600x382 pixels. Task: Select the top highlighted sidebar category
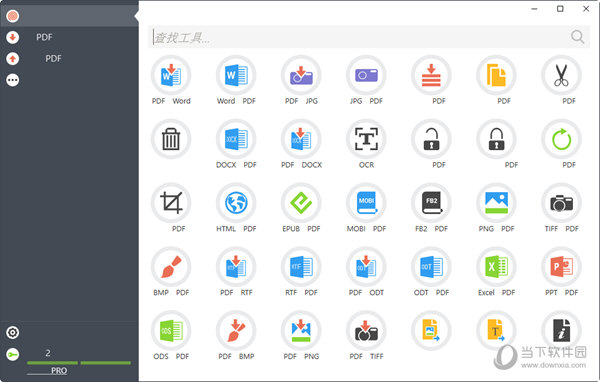69,16
